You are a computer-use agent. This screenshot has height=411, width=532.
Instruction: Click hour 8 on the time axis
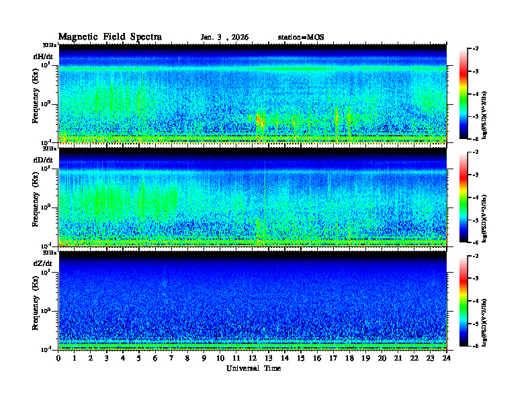[187, 359]
